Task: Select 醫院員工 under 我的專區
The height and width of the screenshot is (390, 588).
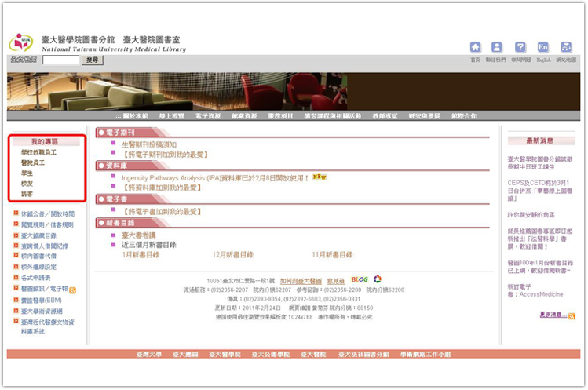Action: pos(33,162)
